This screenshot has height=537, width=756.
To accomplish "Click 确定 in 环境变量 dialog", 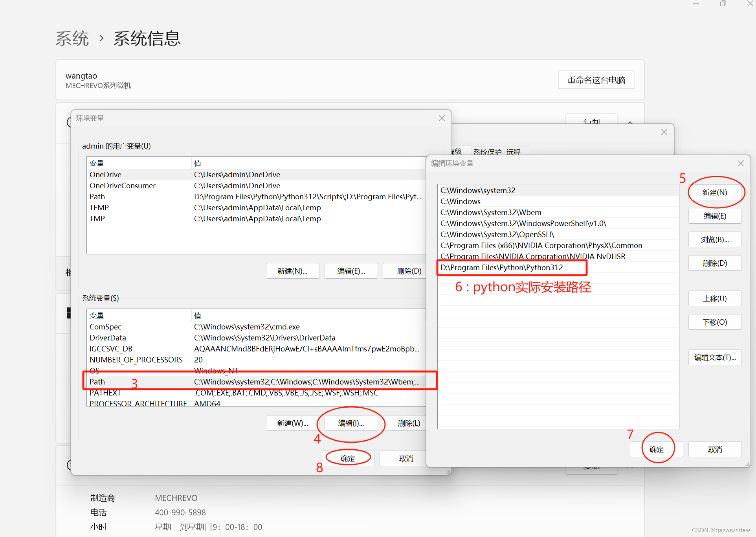I will point(347,458).
